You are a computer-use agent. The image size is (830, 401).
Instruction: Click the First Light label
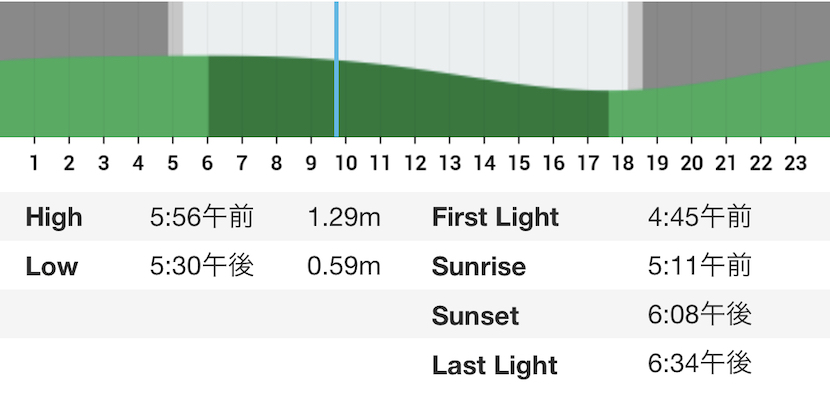pos(495,217)
